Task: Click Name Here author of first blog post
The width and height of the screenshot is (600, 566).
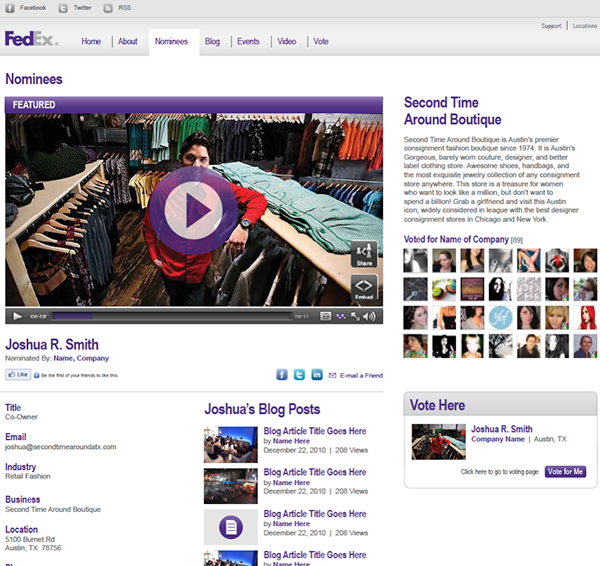Action: [291, 441]
